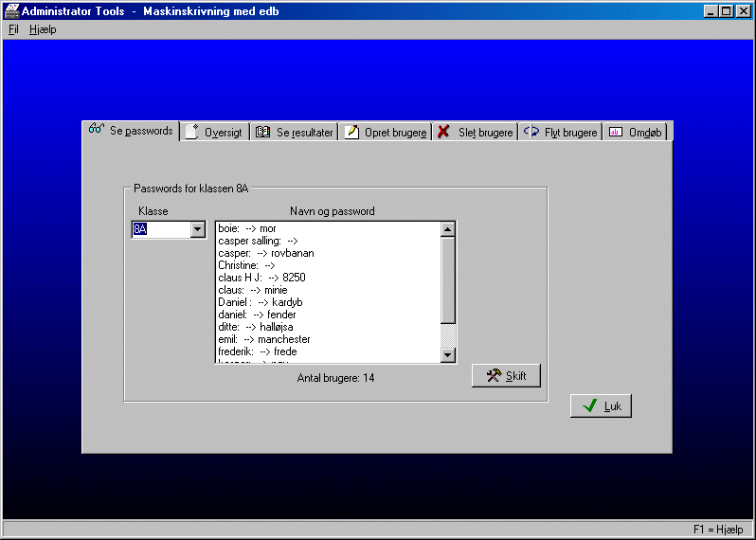Click the Skift button

[x=506, y=375]
